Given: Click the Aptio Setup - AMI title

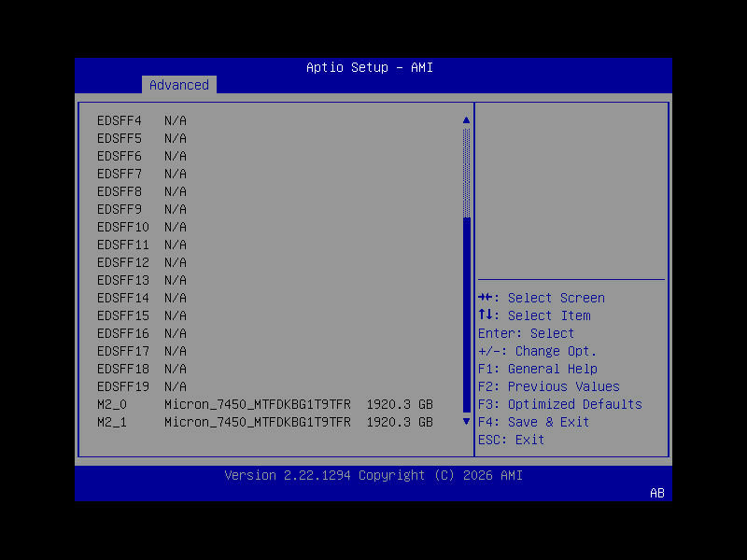Looking at the screenshot, I should click(370, 67).
